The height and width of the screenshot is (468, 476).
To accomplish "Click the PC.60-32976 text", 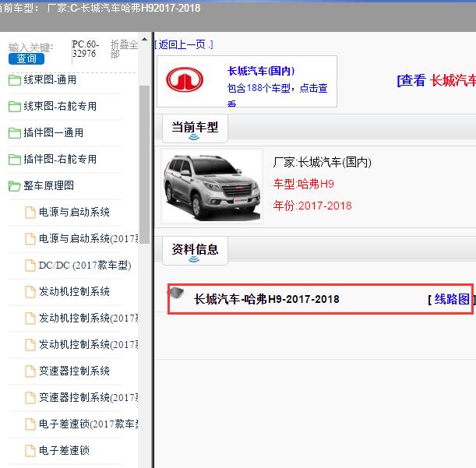I will [85, 48].
